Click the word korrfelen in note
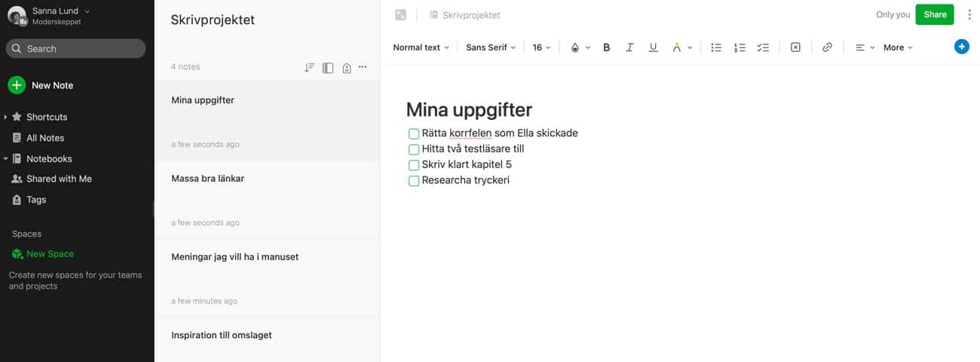Viewport: 980px width, 362px height. (x=470, y=133)
